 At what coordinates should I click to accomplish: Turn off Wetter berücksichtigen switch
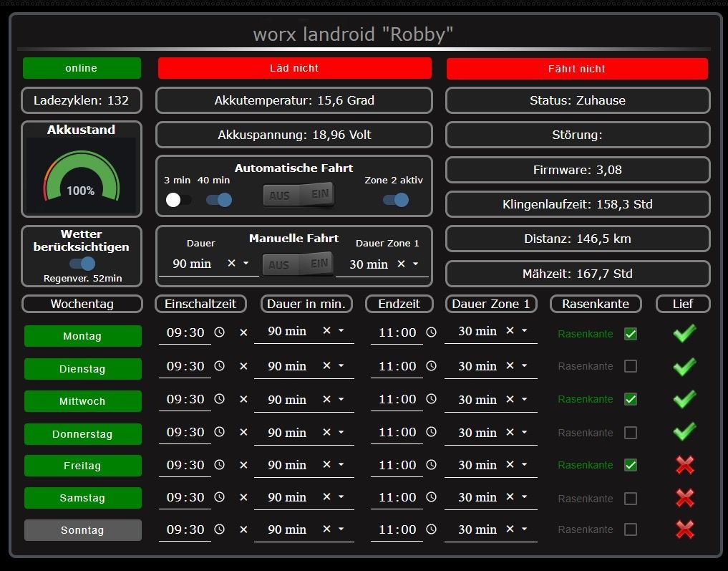(82, 264)
